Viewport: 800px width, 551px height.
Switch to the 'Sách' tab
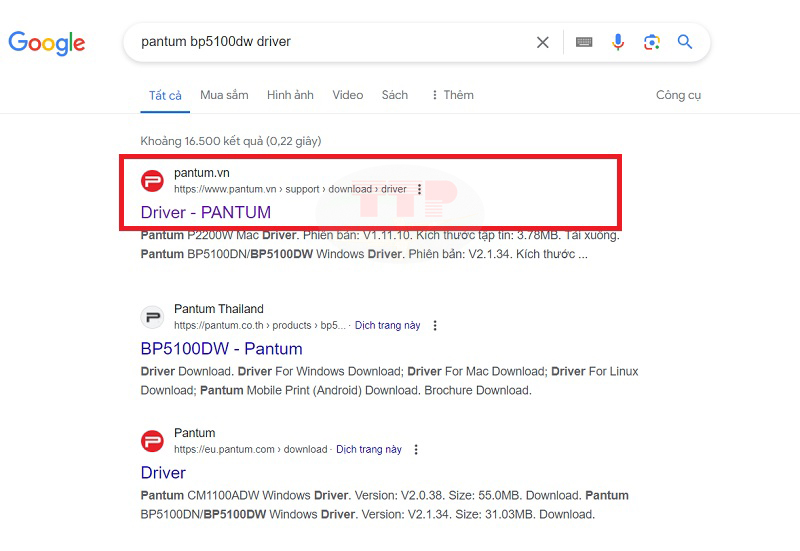395,95
